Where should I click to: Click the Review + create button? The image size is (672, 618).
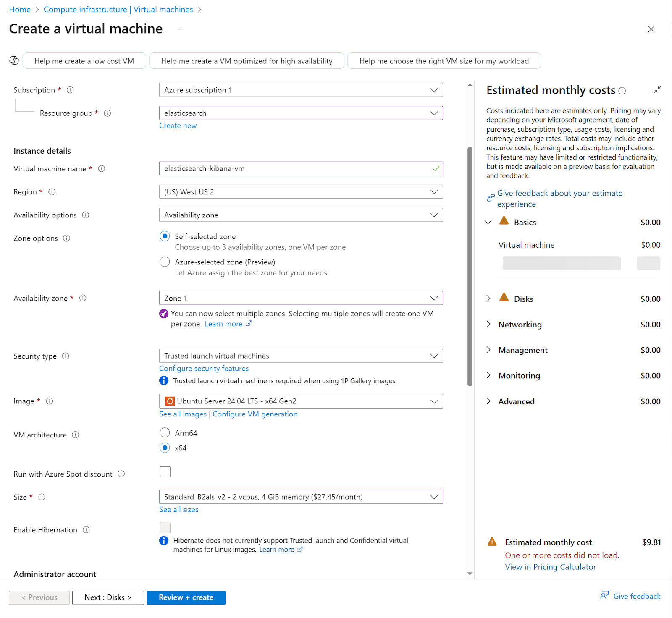coord(186,597)
